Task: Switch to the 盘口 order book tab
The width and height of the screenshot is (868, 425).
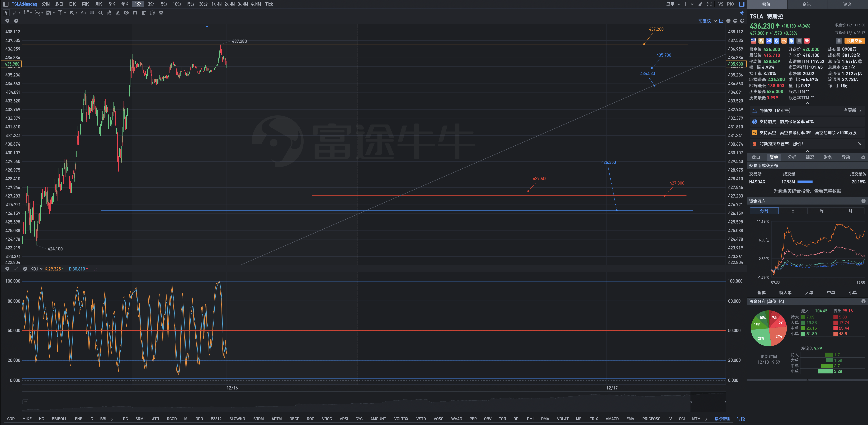Action: (756, 157)
